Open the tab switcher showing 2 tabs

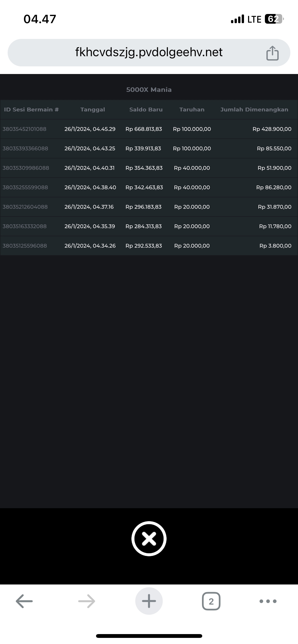[211, 601]
